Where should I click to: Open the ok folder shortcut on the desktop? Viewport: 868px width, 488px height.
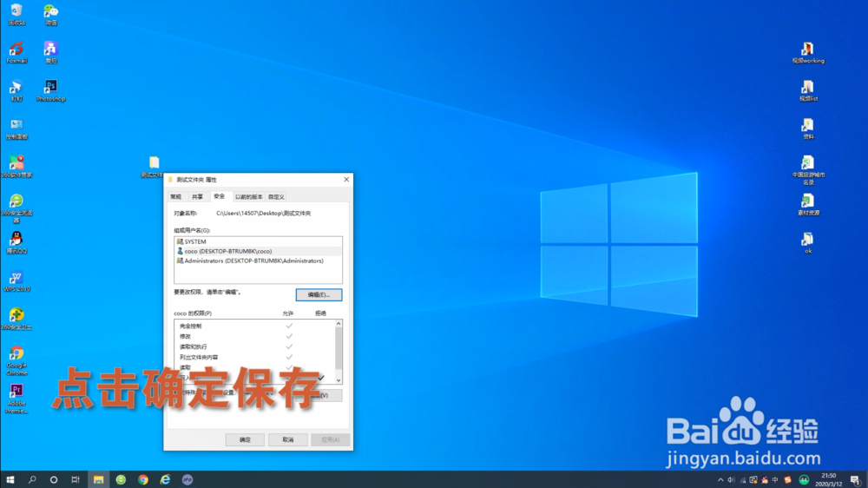[808, 242]
